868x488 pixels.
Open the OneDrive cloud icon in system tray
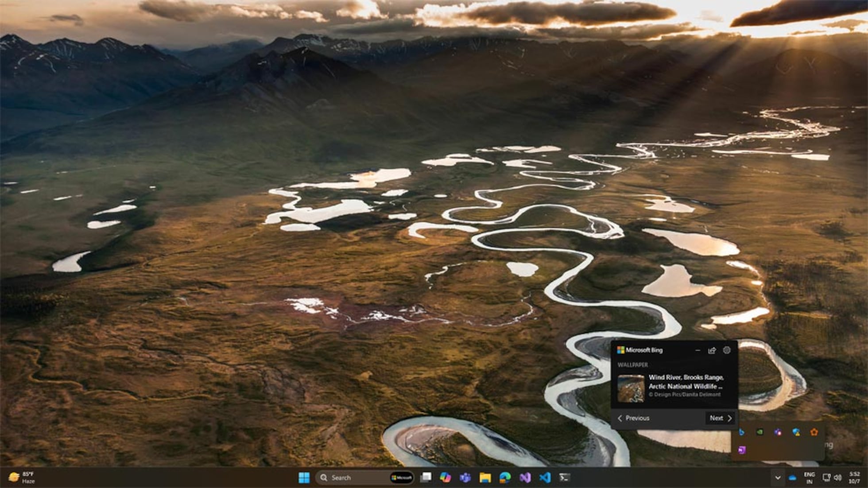point(793,478)
